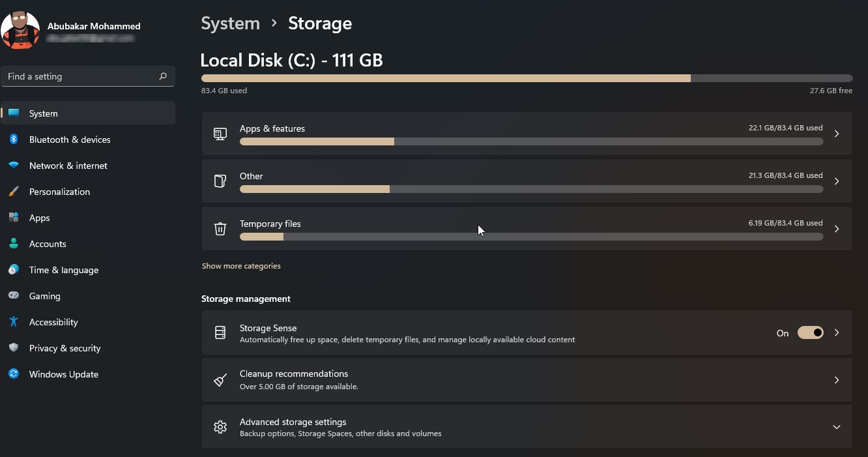Click the Bluetooth & devices icon
This screenshot has height=457, width=868.
tap(14, 140)
